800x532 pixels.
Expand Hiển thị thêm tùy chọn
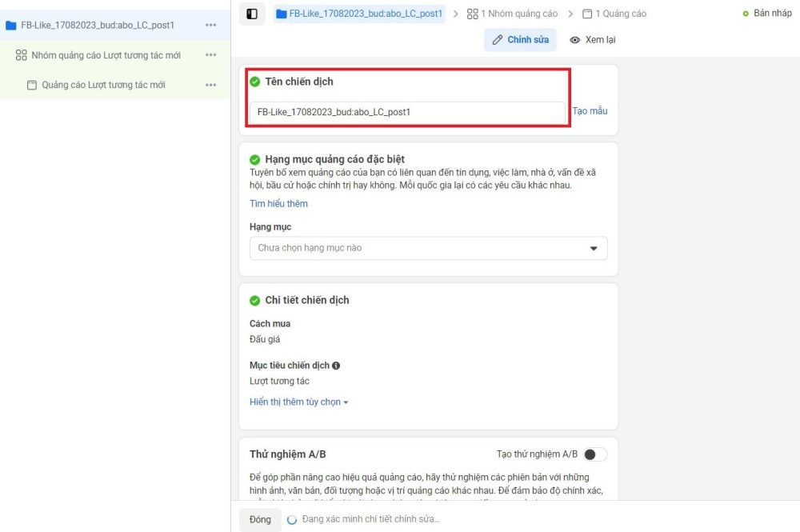click(299, 402)
